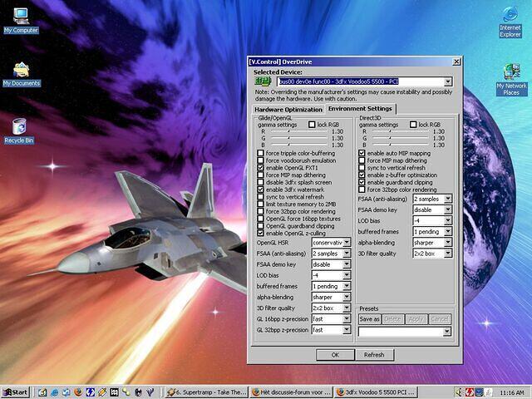This screenshot has height=399, width=532.
Task: Open the GL 16bpp z-precision dropdown
Action: [347, 319]
